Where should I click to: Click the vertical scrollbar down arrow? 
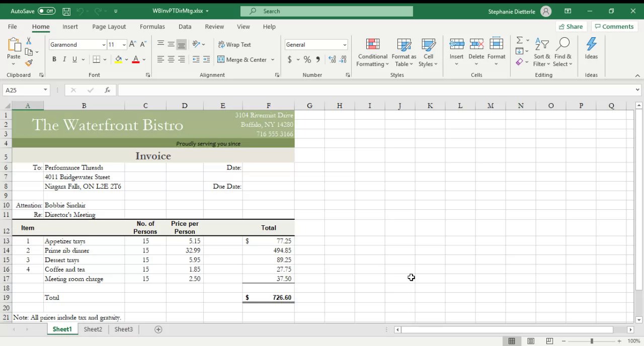coord(639,320)
